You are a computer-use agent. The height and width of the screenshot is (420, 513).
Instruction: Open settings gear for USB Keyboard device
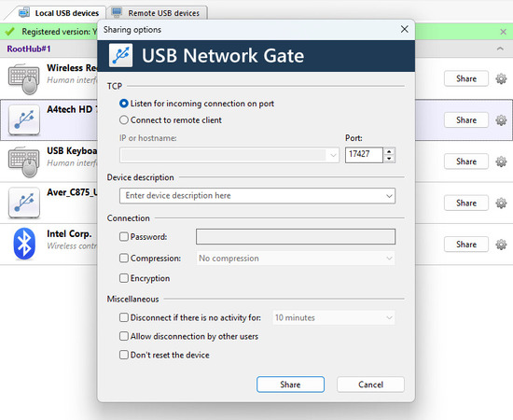(x=501, y=161)
